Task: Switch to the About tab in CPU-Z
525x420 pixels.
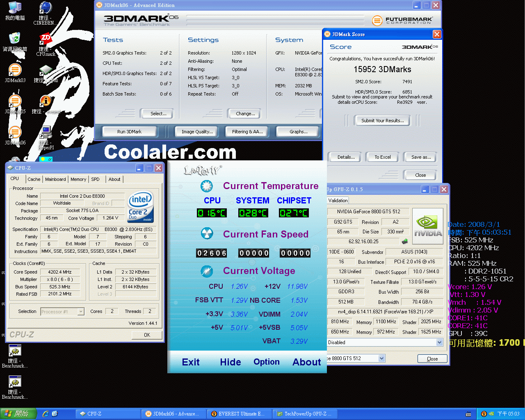Action: click(114, 179)
